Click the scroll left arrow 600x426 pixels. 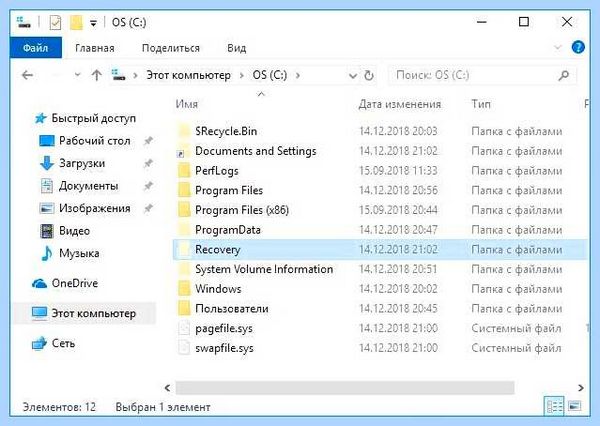(x=168, y=388)
